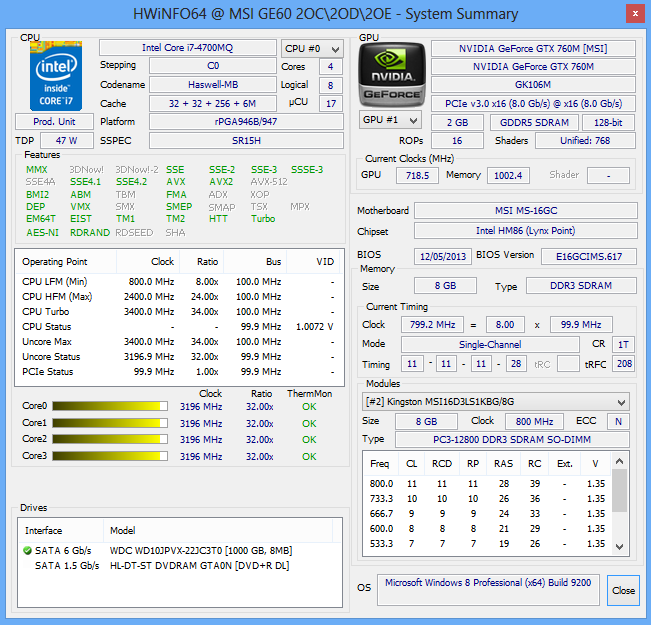Click the Close button

623,590
